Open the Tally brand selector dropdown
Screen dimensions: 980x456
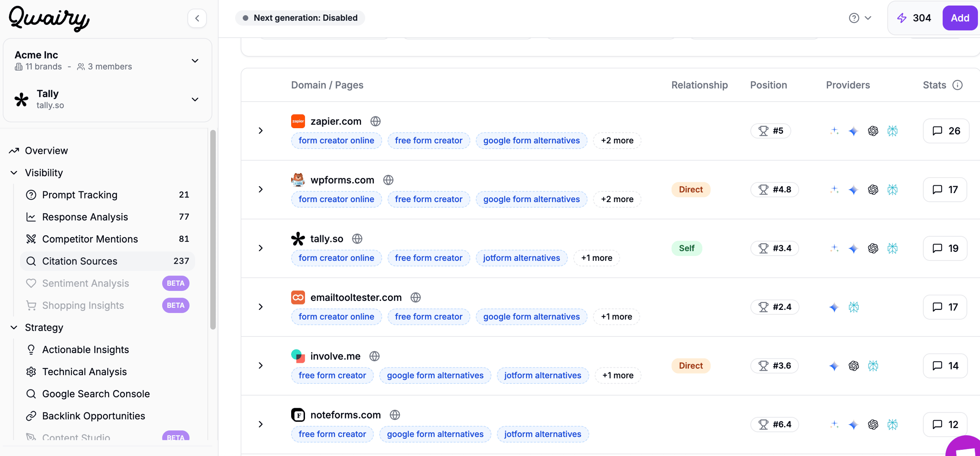pyautogui.click(x=195, y=99)
